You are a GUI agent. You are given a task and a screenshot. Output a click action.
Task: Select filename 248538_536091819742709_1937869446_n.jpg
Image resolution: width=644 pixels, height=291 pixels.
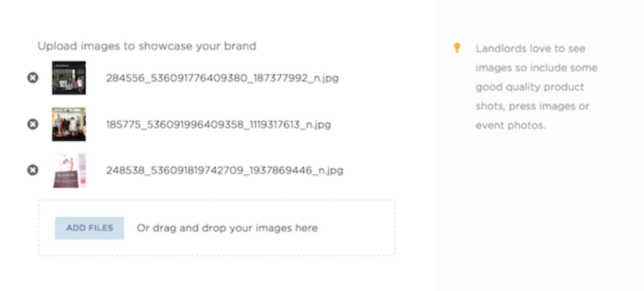(x=225, y=171)
